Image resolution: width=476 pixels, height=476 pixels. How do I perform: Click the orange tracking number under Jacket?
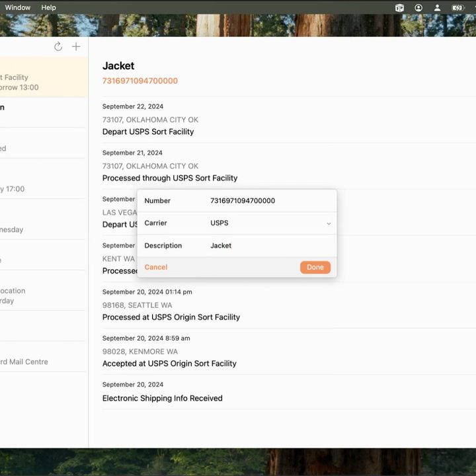(x=140, y=81)
